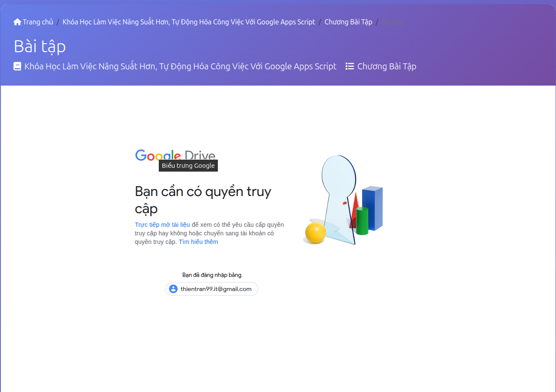Open Chương Bài Tập link below the heading
This screenshot has height=392, width=556.
pyautogui.click(x=387, y=66)
